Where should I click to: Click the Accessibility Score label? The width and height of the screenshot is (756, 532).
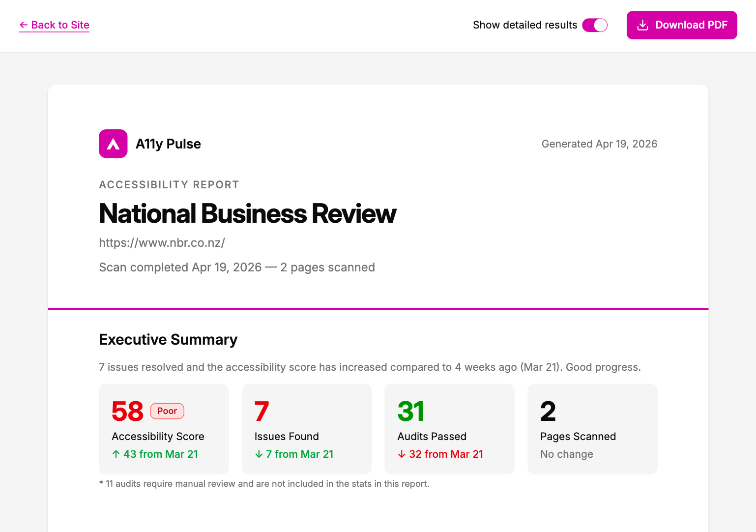click(x=158, y=437)
